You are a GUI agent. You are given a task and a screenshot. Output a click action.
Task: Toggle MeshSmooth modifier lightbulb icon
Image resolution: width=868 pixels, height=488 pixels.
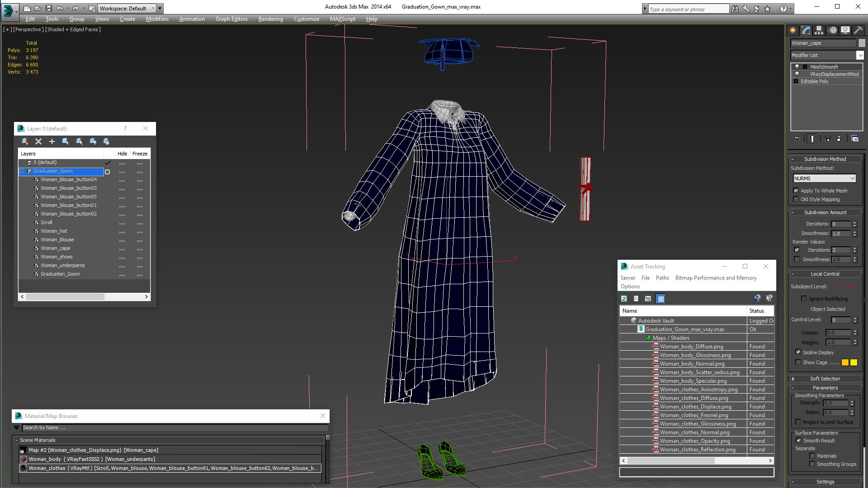point(797,67)
